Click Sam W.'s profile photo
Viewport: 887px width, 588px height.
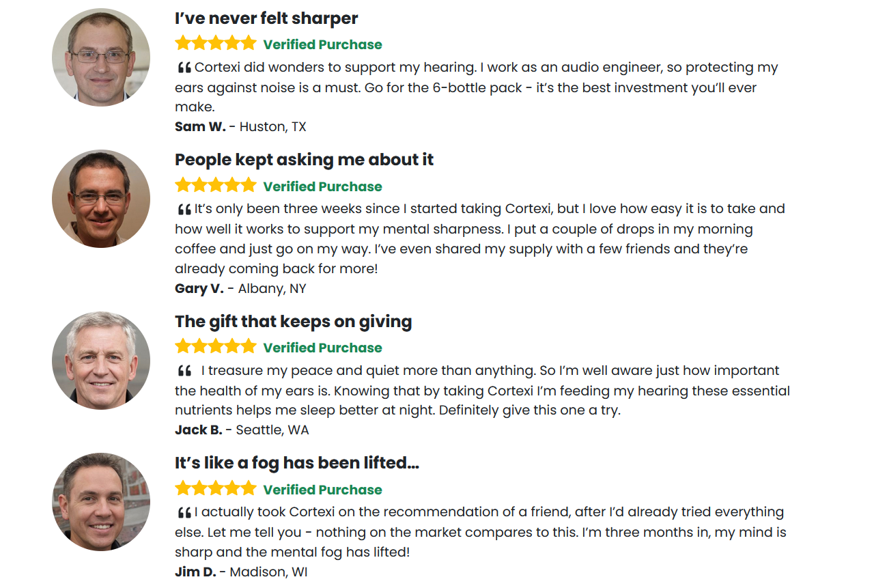coord(101,57)
